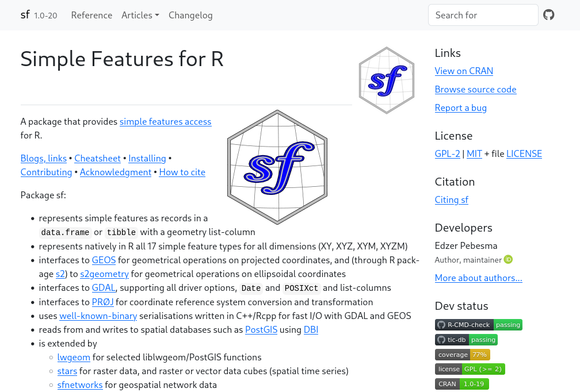The image size is (580, 392).
Task: Click the Dev status heading
Action: coord(461,306)
